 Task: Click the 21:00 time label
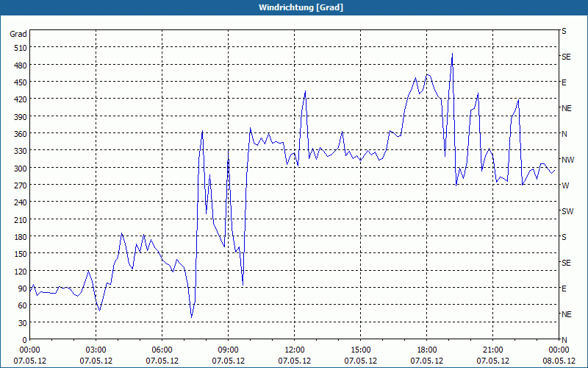tap(492, 350)
